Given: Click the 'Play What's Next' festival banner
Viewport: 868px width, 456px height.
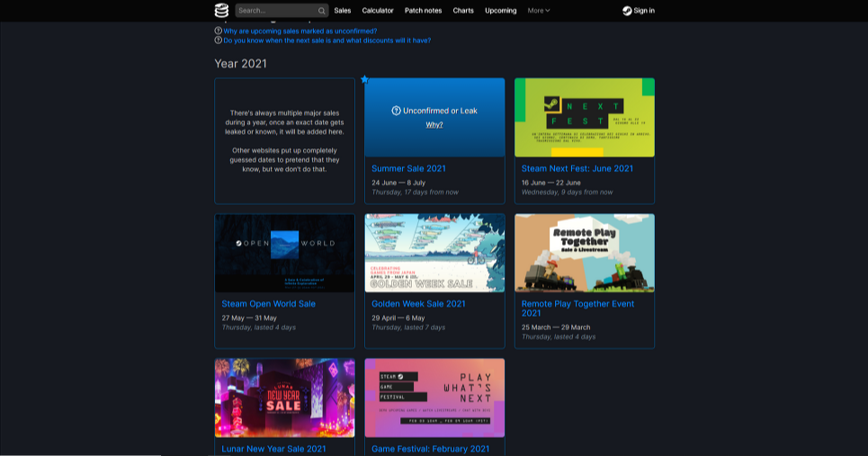Looking at the screenshot, I should click(434, 398).
